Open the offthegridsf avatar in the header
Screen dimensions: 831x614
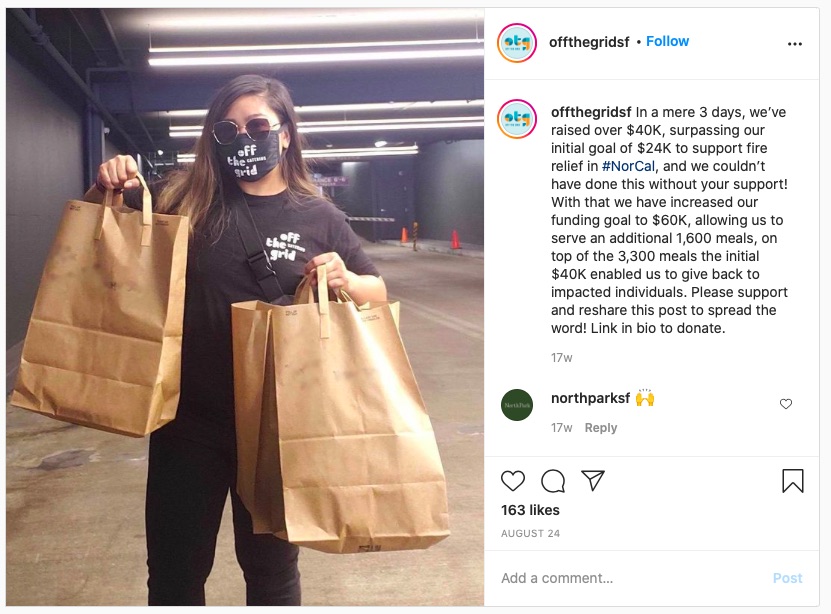pyautogui.click(x=517, y=43)
